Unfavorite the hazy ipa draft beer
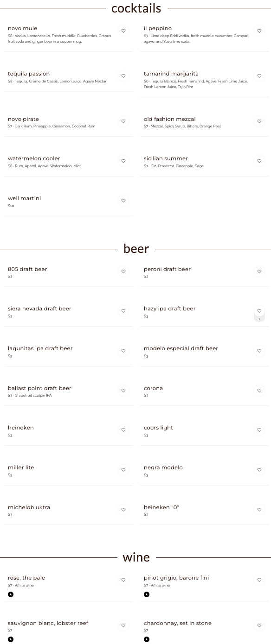 pyautogui.click(x=259, y=311)
